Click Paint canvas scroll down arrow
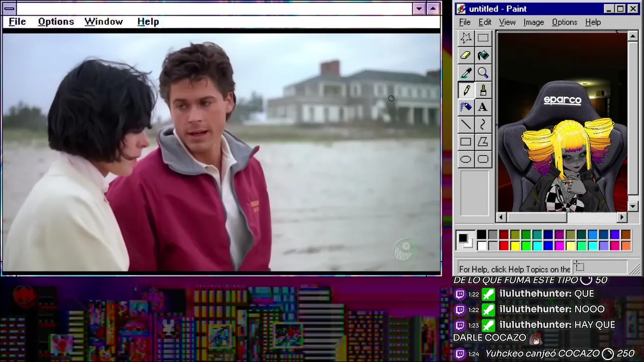The width and height of the screenshot is (644, 362). pos(633,206)
